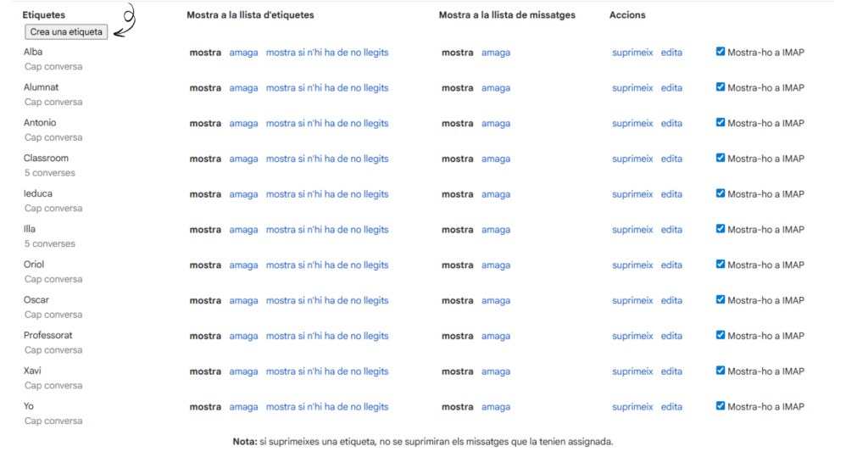Uncheck 'Mostra-ho a IMAP' for Alba
The image size is (868, 452).
click(x=721, y=52)
